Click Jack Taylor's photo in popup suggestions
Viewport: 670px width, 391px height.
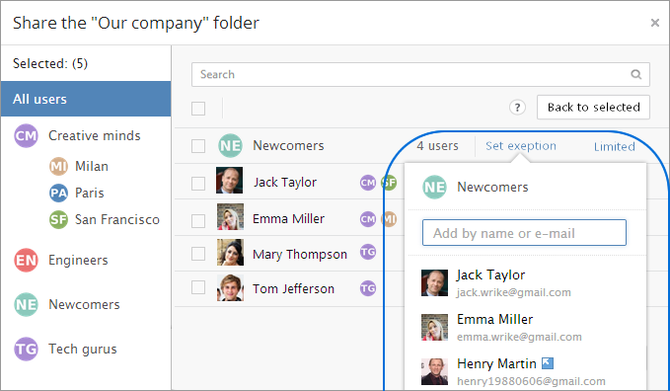coord(435,283)
